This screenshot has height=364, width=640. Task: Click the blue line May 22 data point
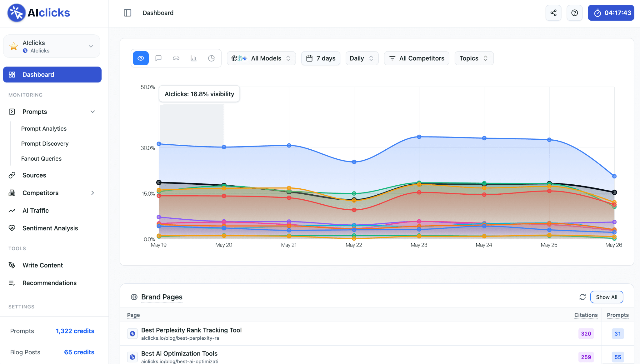(x=354, y=162)
